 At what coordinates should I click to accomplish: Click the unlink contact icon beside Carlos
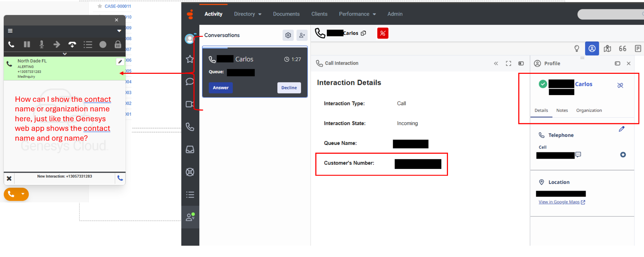point(620,85)
